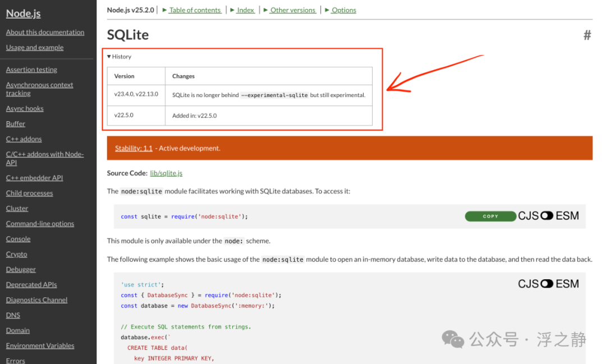The height and width of the screenshot is (364, 606).
Task: Click the 'v23.4.0, v22.13.0' version cell
Action: (x=136, y=94)
